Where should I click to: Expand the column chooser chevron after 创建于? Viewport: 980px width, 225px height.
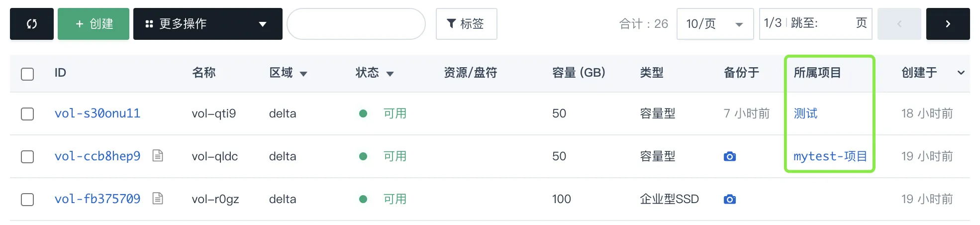click(961, 73)
